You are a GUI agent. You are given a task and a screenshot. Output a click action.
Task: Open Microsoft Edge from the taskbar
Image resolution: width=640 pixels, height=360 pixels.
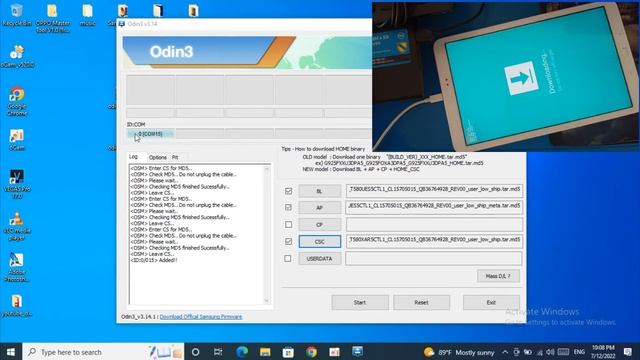242,352
